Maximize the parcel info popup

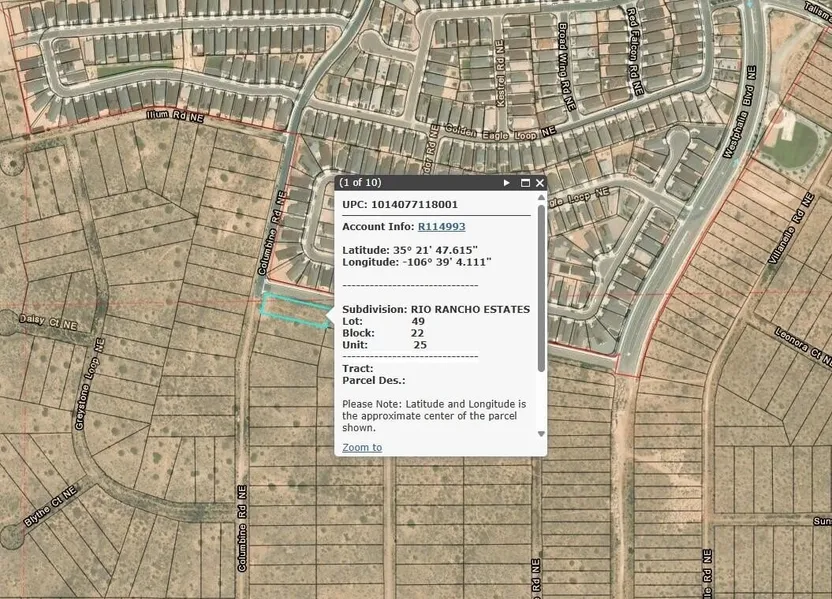pos(525,183)
